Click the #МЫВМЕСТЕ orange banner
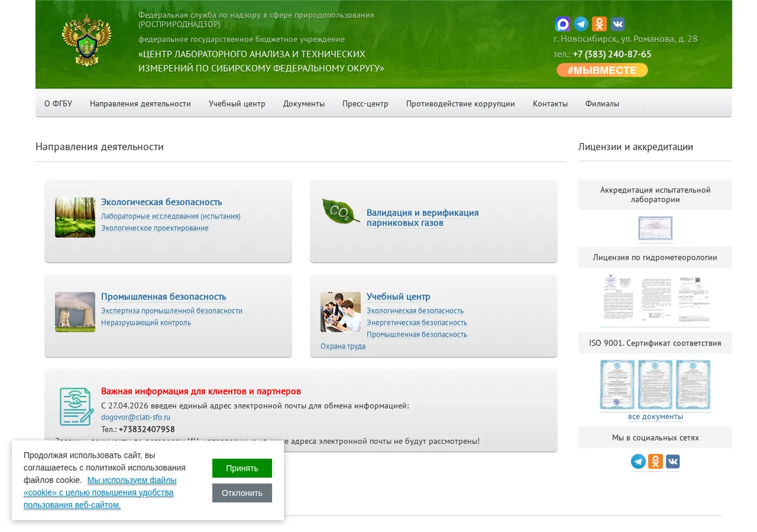 click(x=602, y=70)
